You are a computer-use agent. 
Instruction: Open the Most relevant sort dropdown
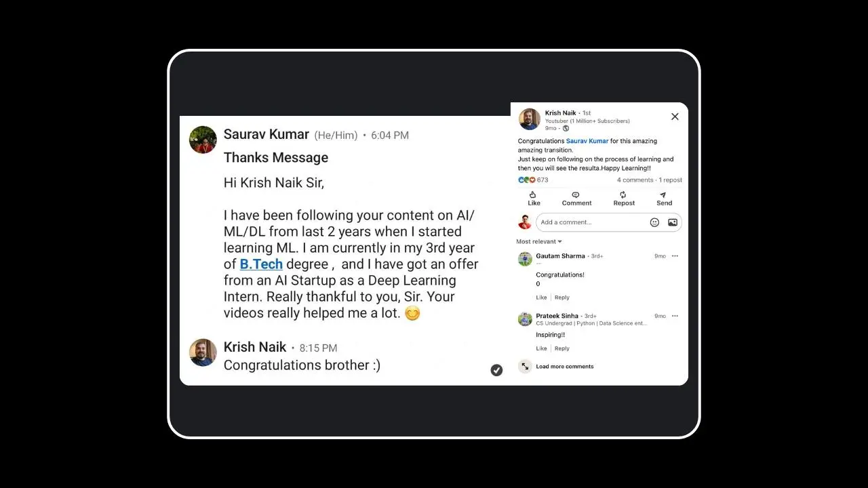click(539, 241)
